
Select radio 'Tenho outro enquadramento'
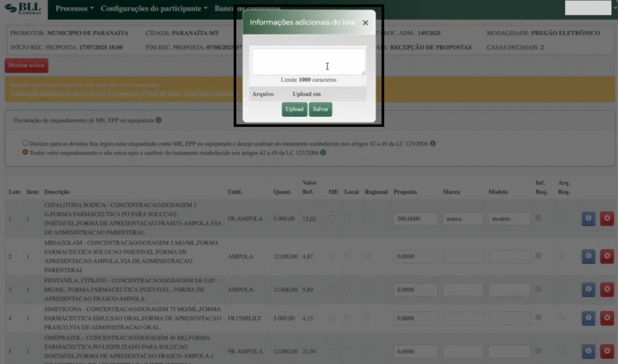click(25, 153)
